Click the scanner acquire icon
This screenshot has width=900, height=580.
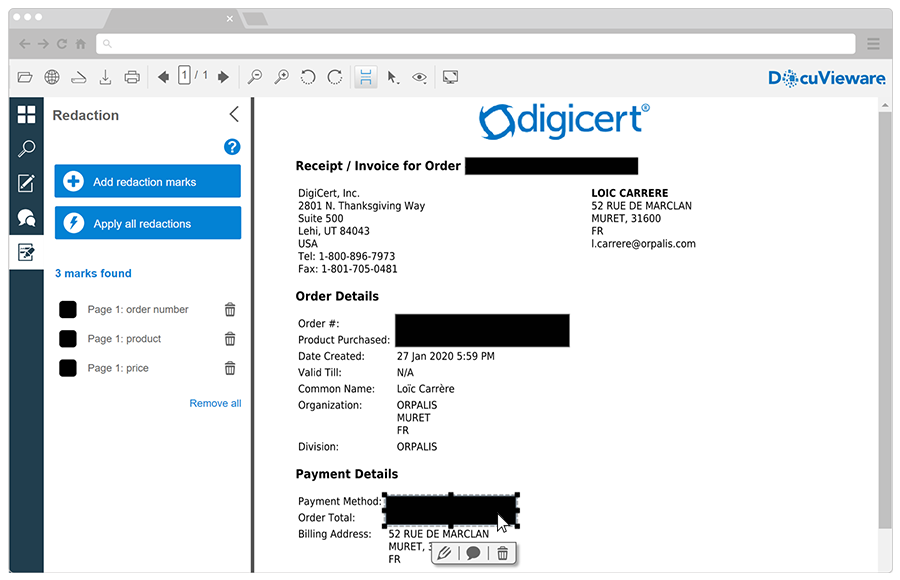click(79, 77)
